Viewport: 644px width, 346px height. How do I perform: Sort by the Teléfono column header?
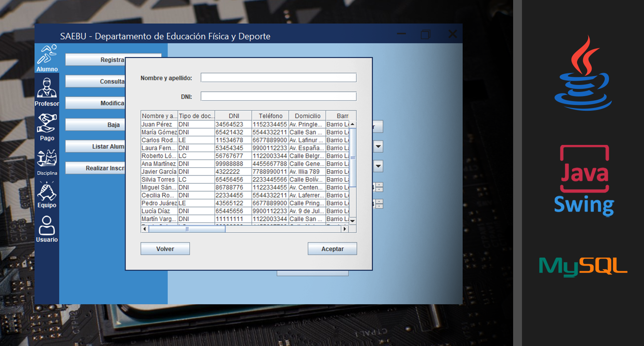[x=270, y=116]
